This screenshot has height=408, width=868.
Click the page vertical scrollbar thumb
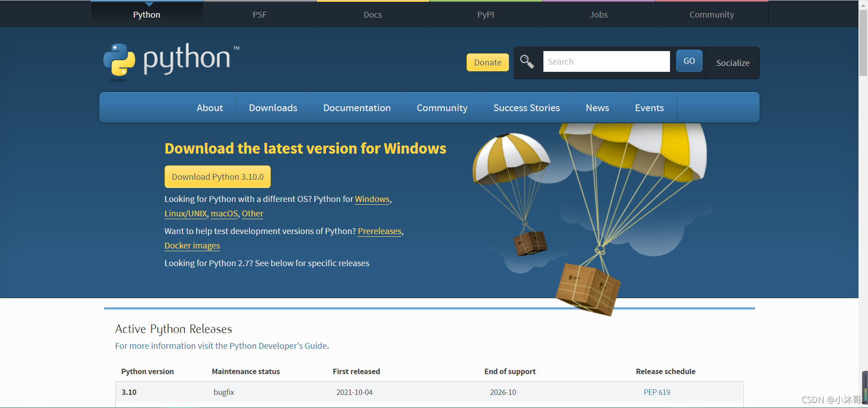click(863, 43)
